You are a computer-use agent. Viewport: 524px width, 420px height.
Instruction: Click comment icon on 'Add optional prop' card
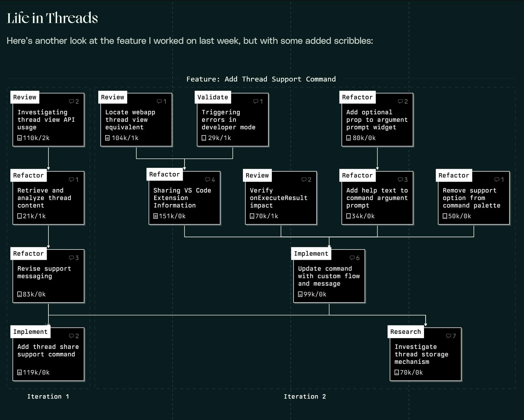(x=401, y=101)
